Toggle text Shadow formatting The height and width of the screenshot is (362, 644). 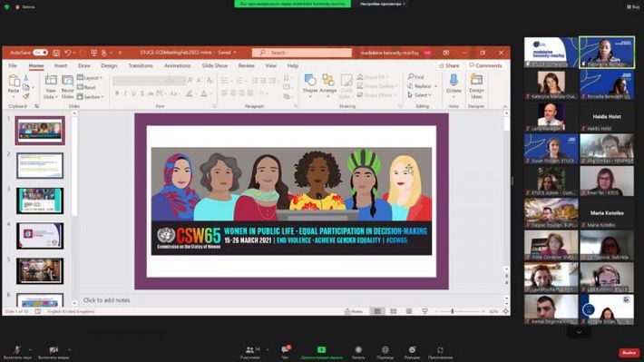click(142, 93)
